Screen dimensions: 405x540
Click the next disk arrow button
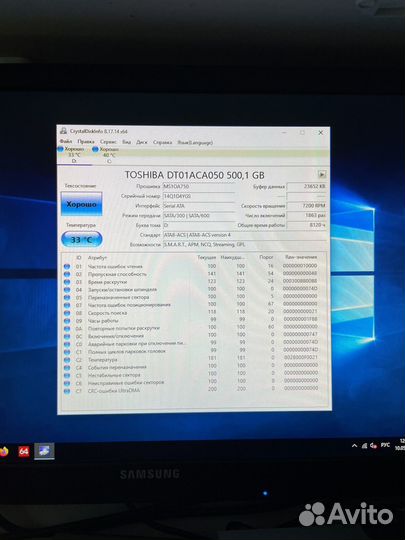coord(322,174)
